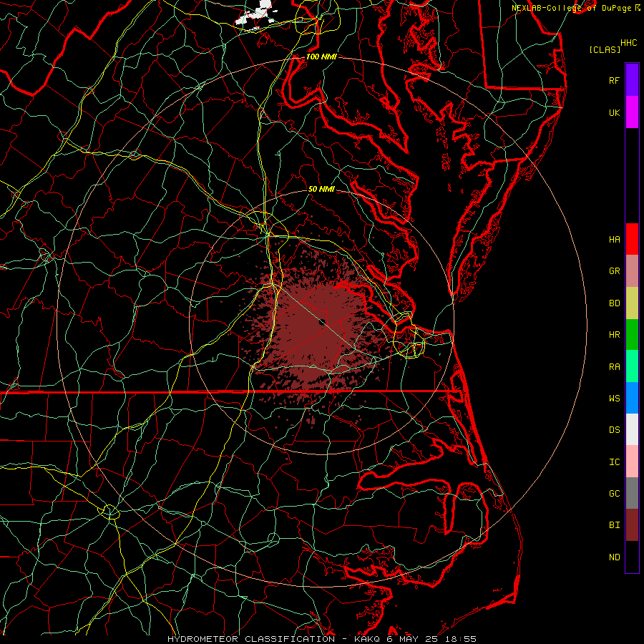Image resolution: width=644 pixels, height=644 pixels.
Task: Click the [CLAS] label
Action: click(605, 49)
